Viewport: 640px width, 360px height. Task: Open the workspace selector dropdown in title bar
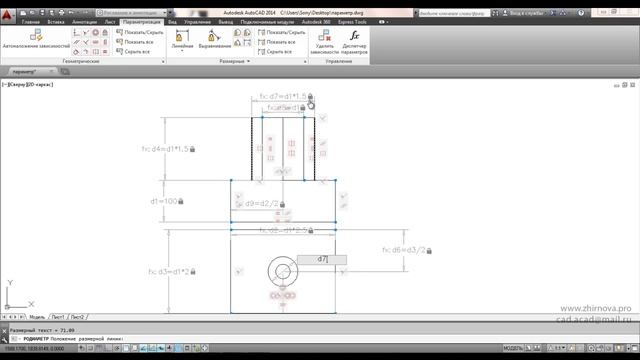point(131,13)
